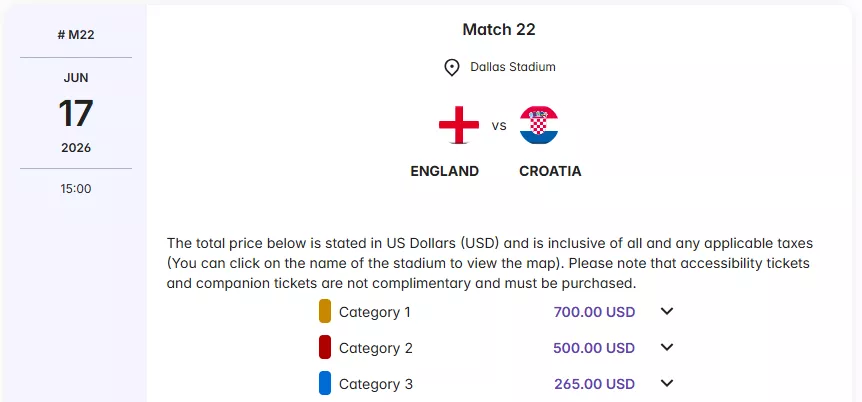
Task: Open the Dallas Stadium map link
Action: tap(512, 67)
